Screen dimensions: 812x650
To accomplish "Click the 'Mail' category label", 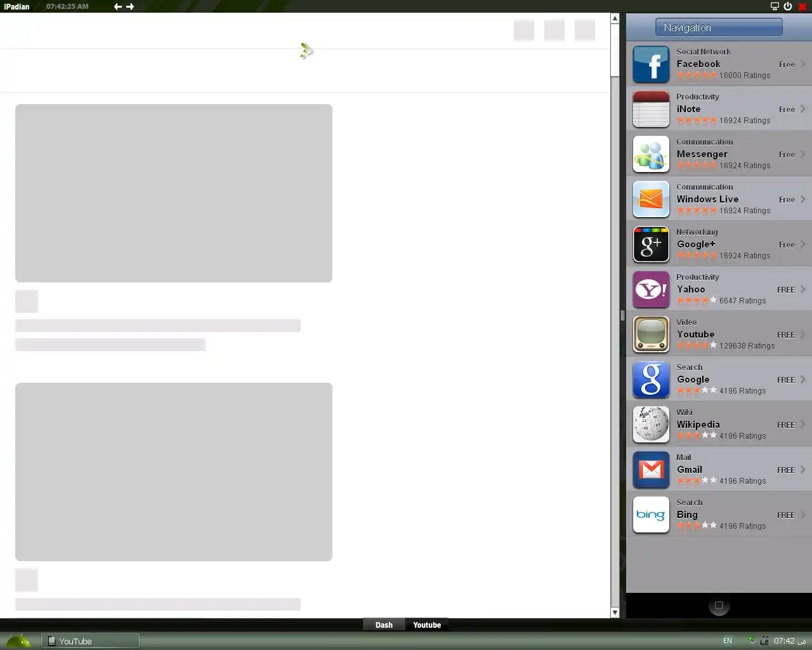I will (684, 458).
